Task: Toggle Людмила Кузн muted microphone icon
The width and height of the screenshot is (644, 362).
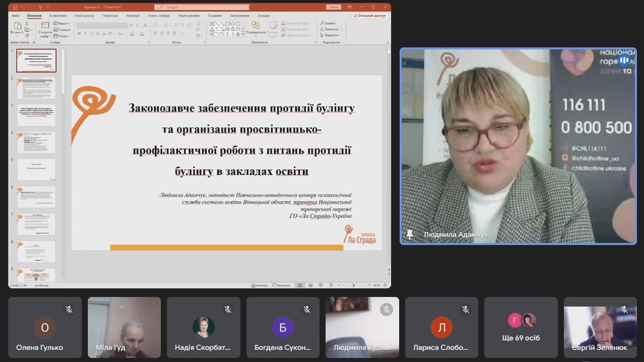Action: [x=386, y=309]
